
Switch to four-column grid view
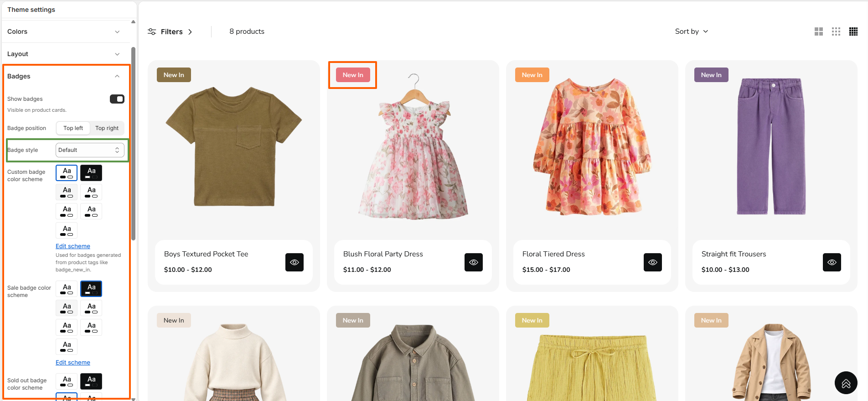coord(853,31)
